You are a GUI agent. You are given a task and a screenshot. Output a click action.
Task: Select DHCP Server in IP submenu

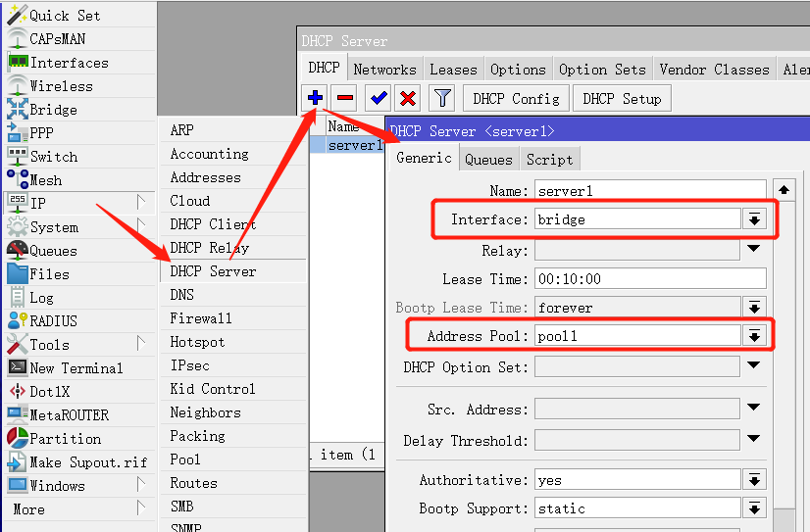[x=213, y=271]
